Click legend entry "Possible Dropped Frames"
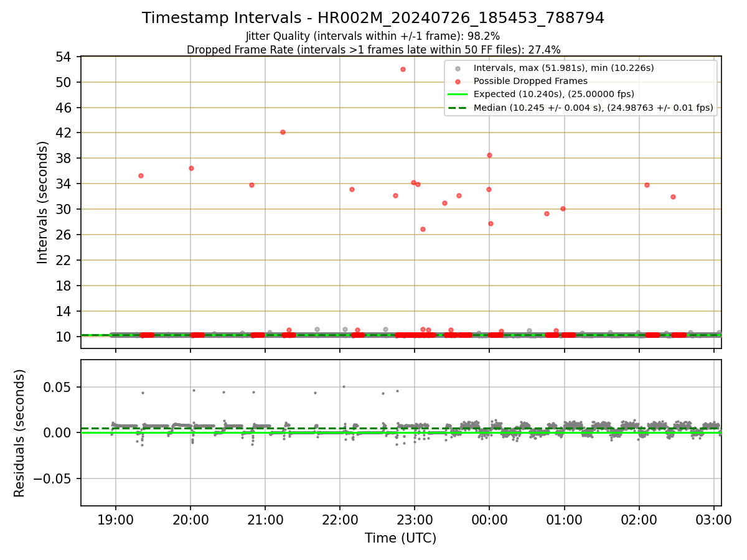The width and height of the screenshot is (747, 560). click(x=530, y=81)
